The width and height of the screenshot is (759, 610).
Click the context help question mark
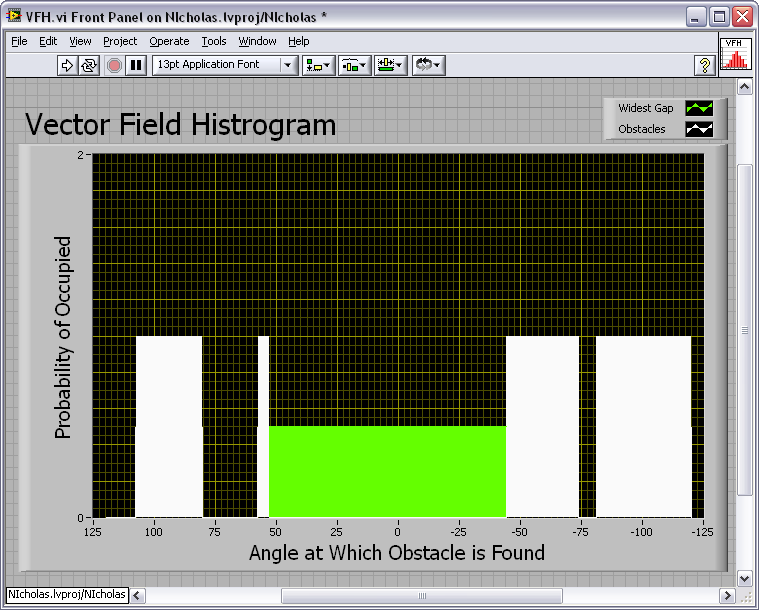pos(704,65)
